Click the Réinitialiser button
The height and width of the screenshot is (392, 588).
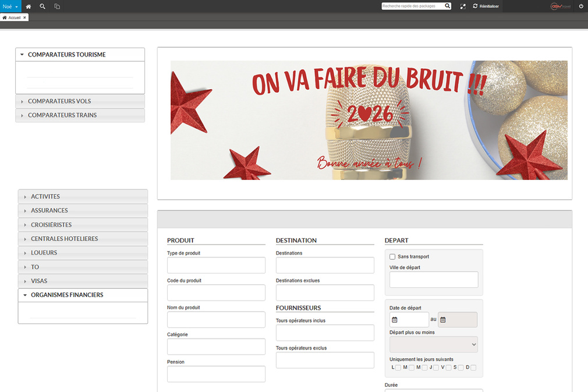click(486, 6)
